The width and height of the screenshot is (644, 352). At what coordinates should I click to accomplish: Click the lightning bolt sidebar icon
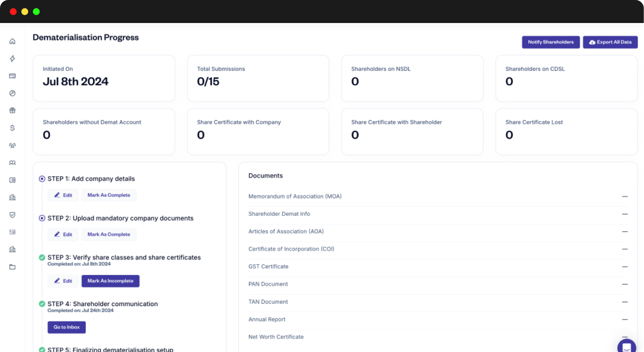coord(12,59)
